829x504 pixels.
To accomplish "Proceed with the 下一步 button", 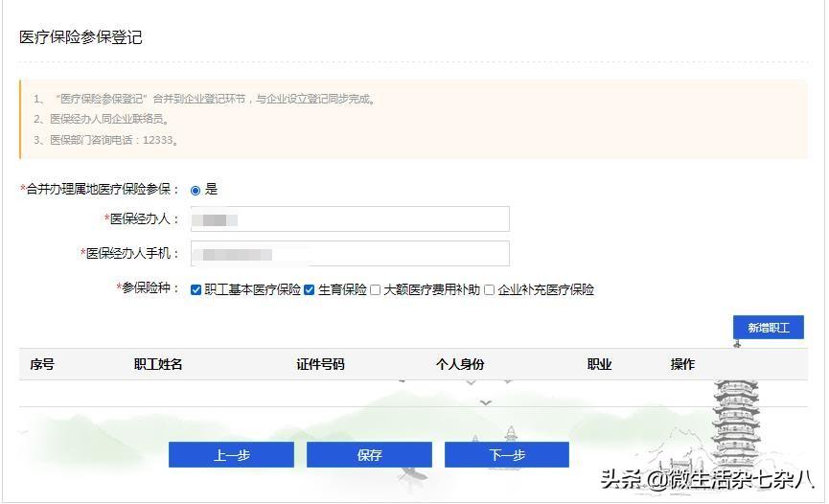I will click(x=506, y=455).
